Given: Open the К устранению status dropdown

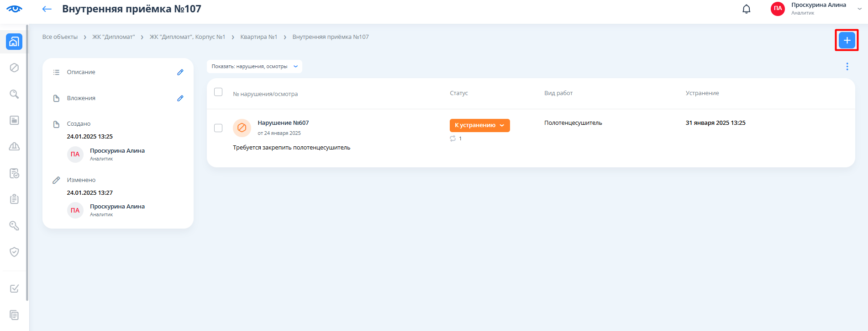Looking at the screenshot, I should click(x=479, y=125).
